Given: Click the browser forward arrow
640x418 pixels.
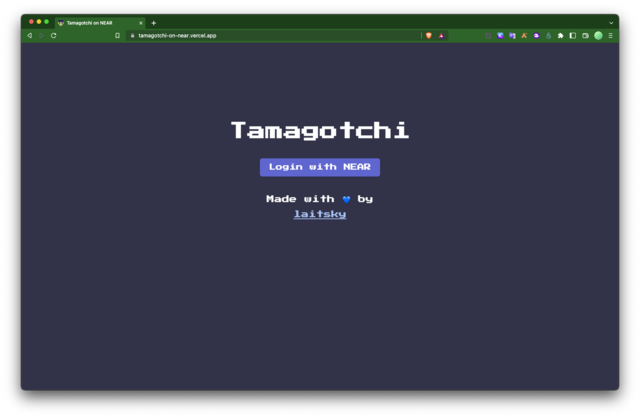Looking at the screenshot, I should pyautogui.click(x=41, y=36).
